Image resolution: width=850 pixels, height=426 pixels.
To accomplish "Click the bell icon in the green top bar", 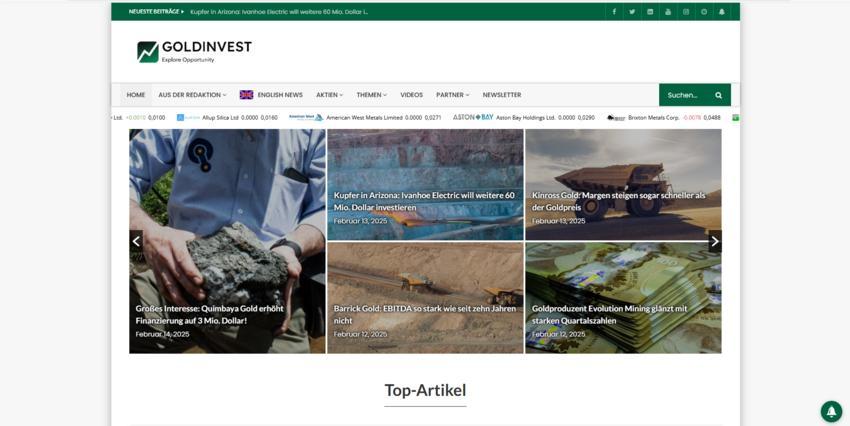I will pyautogui.click(x=722, y=11).
